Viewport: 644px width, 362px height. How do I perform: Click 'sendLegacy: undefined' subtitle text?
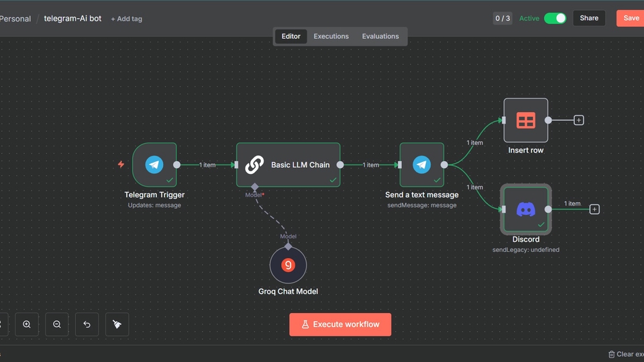coord(526,250)
